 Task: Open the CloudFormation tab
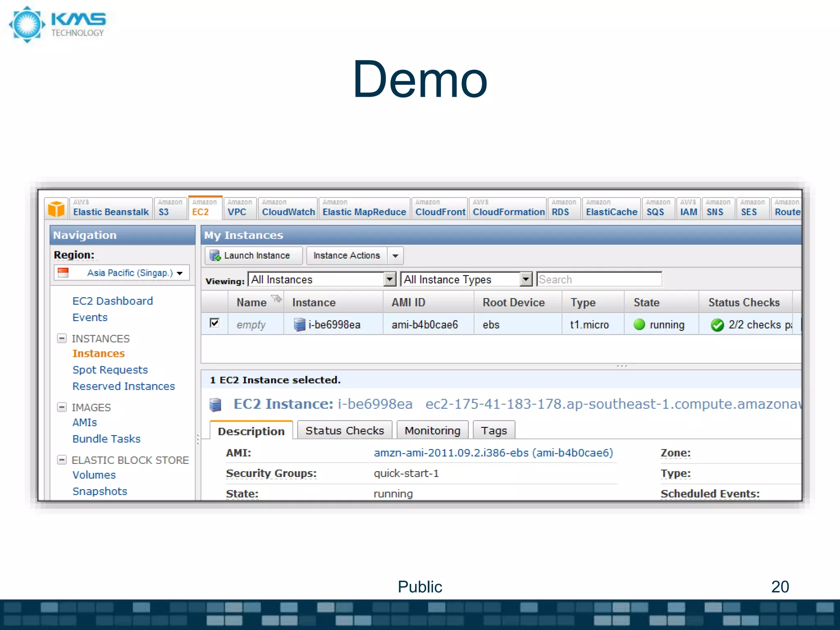coord(508,208)
